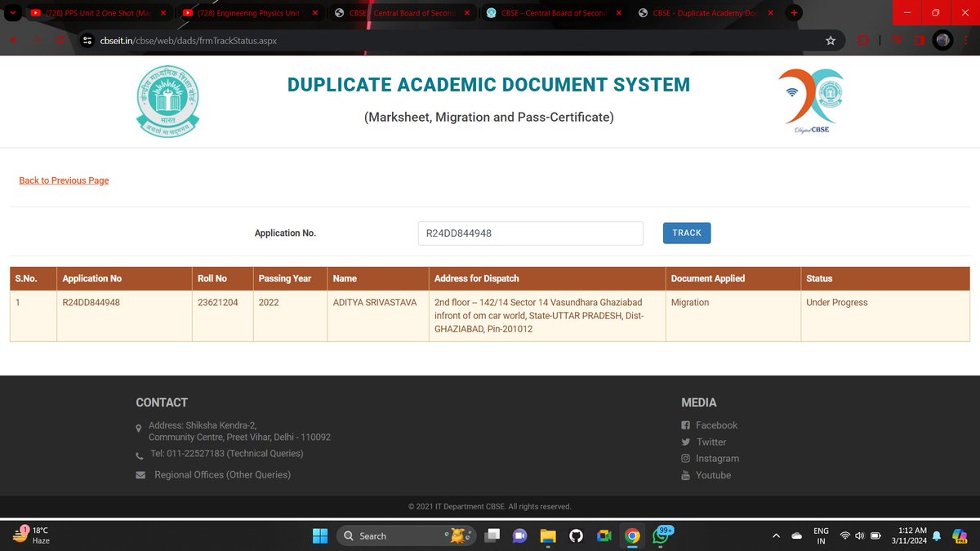Image resolution: width=980 pixels, height=551 pixels.
Task: Switch to Chrome on the taskbar
Action: [x=631, y=535]
